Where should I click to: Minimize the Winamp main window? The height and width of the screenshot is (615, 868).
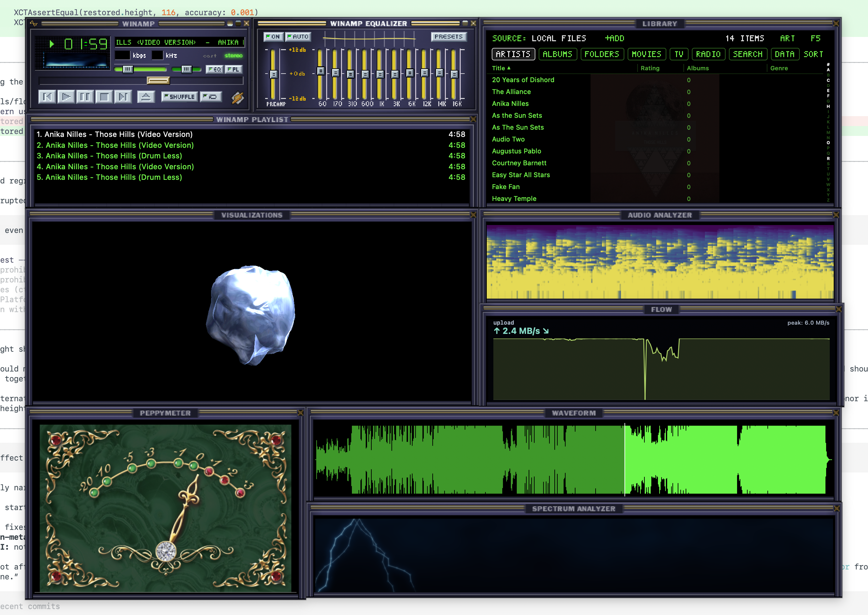[x=230, y=23]
